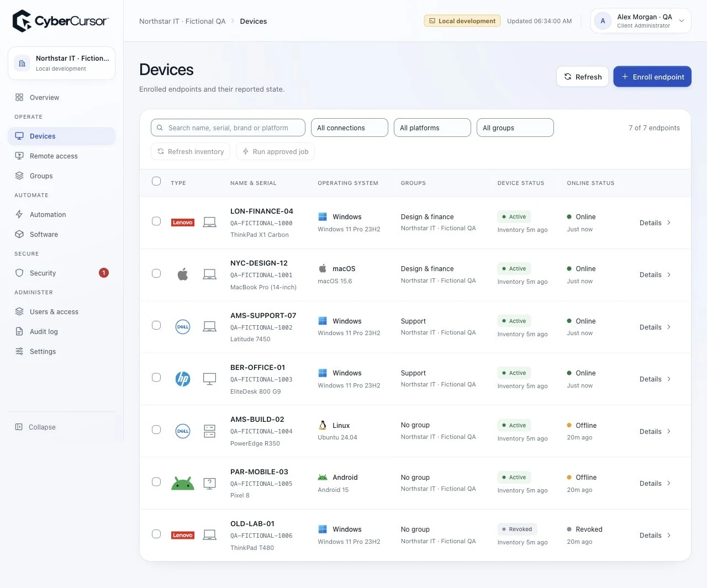
Task: Click the CyberCursor logo
Action: point(61,21)
